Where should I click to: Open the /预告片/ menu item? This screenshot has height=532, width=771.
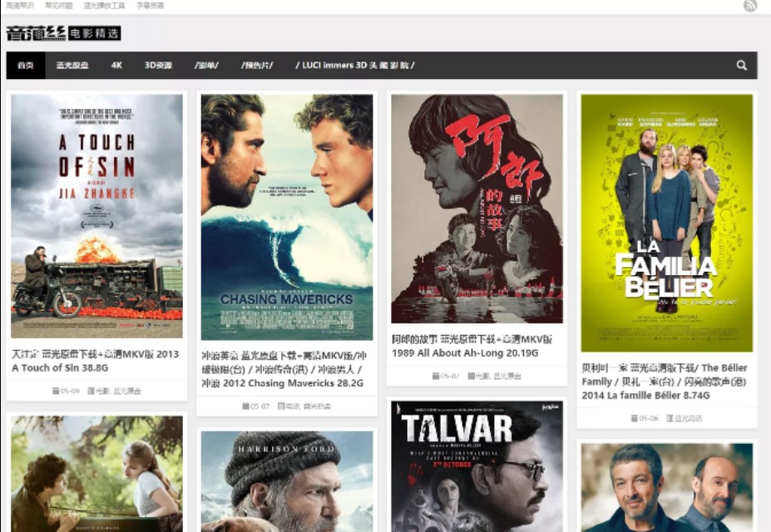(257, 66)
